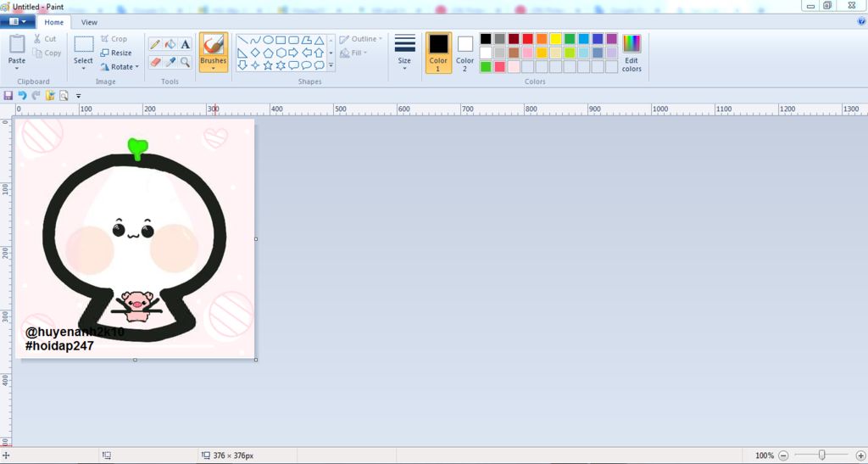The image size is (868, 464).
Task: Choose the Oval shape
Action: (268, 41)
